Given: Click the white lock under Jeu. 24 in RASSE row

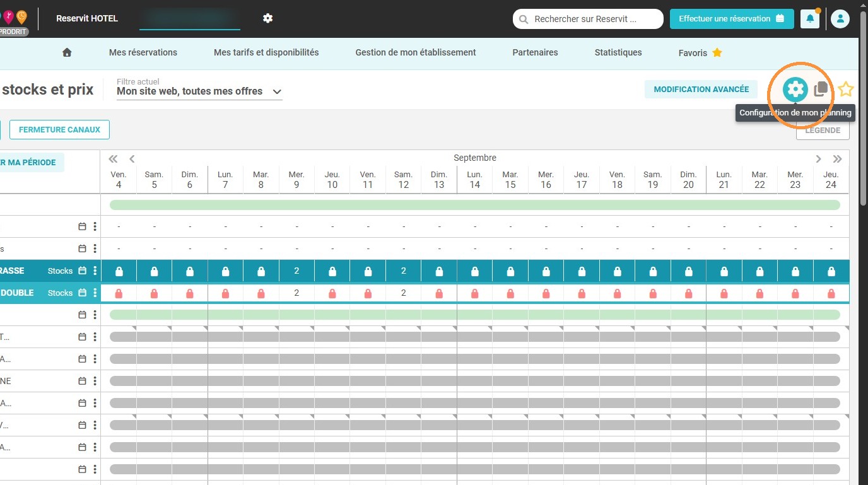Looking at the screenshot, I should (x=831, y=271).
